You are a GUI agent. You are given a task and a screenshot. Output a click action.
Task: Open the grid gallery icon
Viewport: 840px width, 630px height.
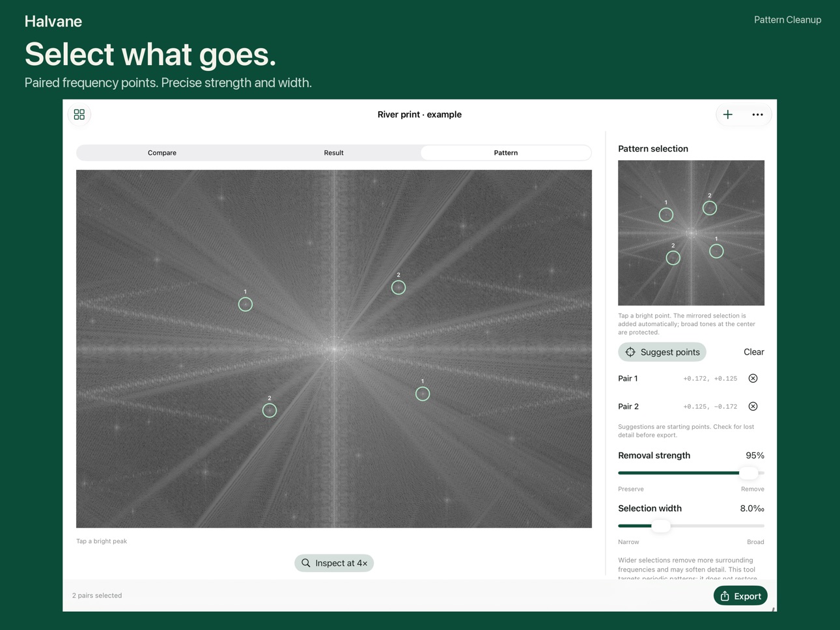coord(79,115)
